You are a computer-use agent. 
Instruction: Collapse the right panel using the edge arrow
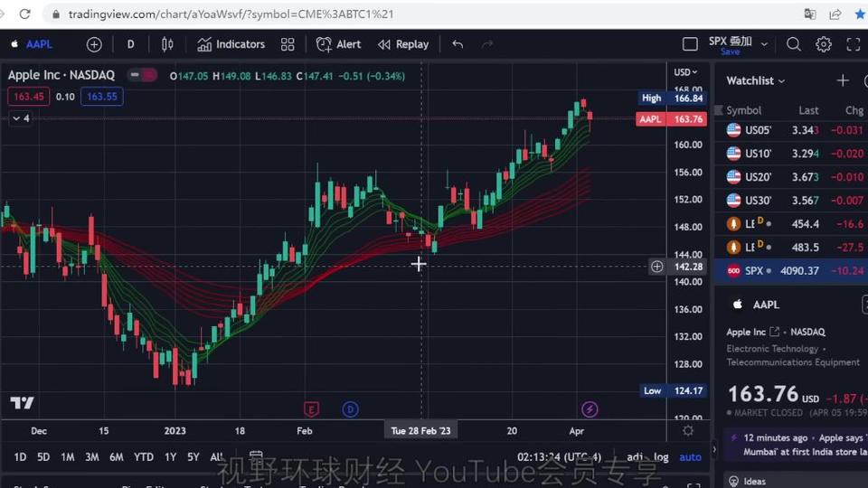click(x=714, y=449)
